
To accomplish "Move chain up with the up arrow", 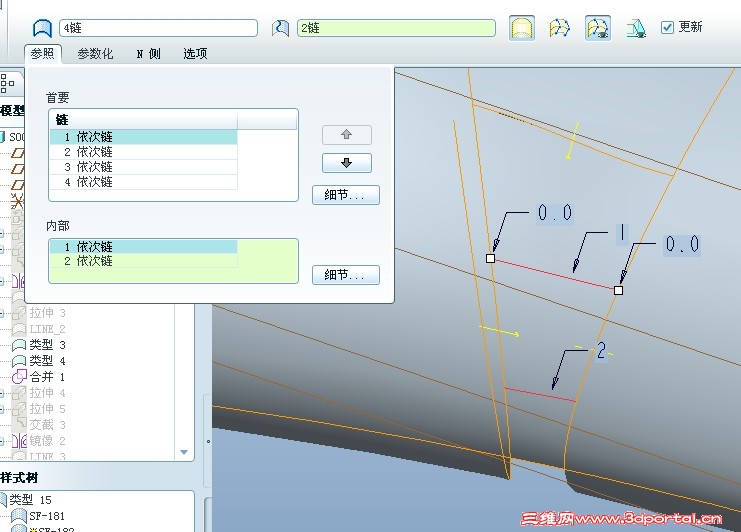I will [x=346, y=135].
